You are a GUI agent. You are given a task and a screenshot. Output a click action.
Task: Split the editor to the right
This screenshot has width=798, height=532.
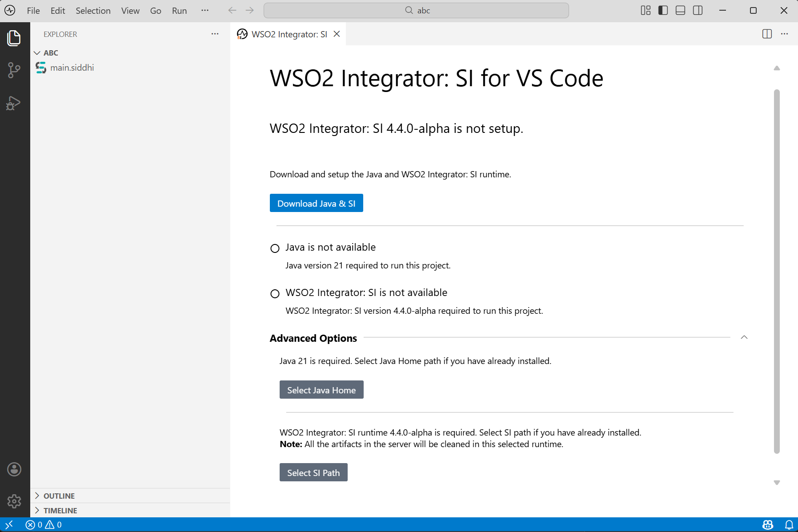coord(767,34)
